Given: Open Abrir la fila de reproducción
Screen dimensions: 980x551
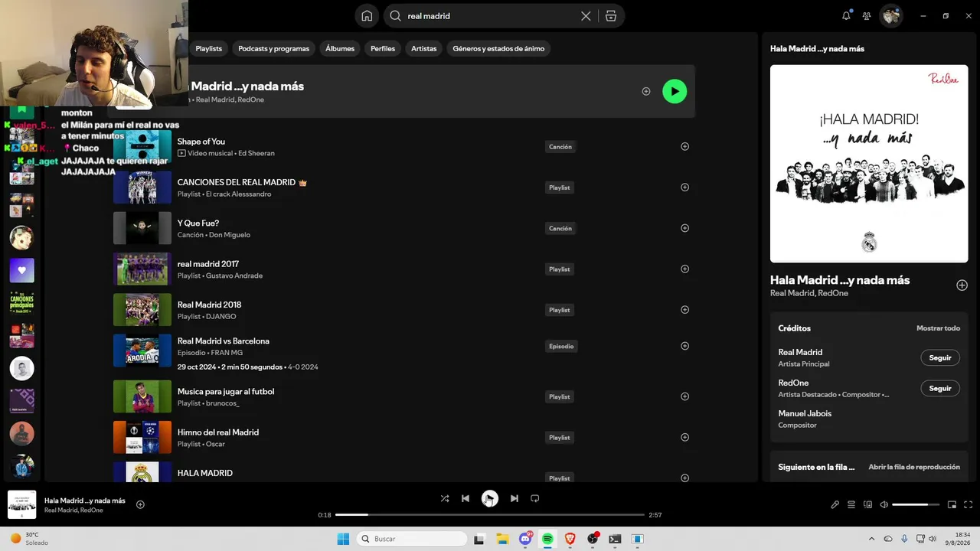Looking at the screenshot, I should click(x=914, y=467).
